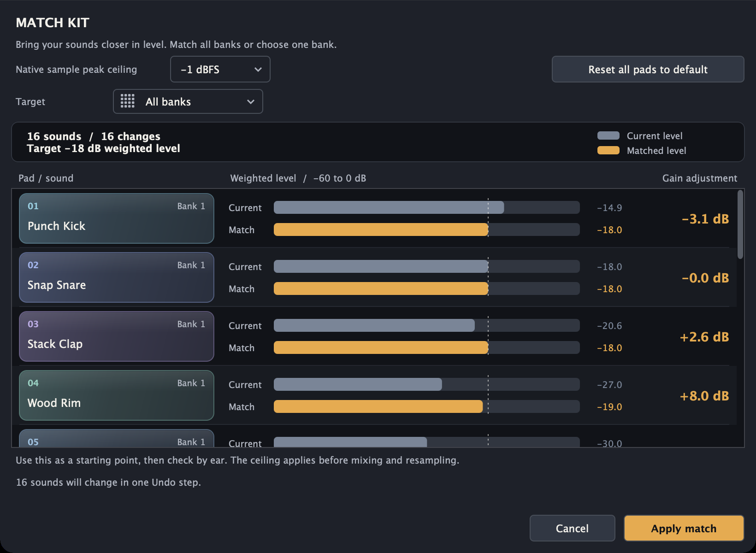Click the MATCH KIT title
This screenshot has width=756, height=553.
[x=53, y=23]
